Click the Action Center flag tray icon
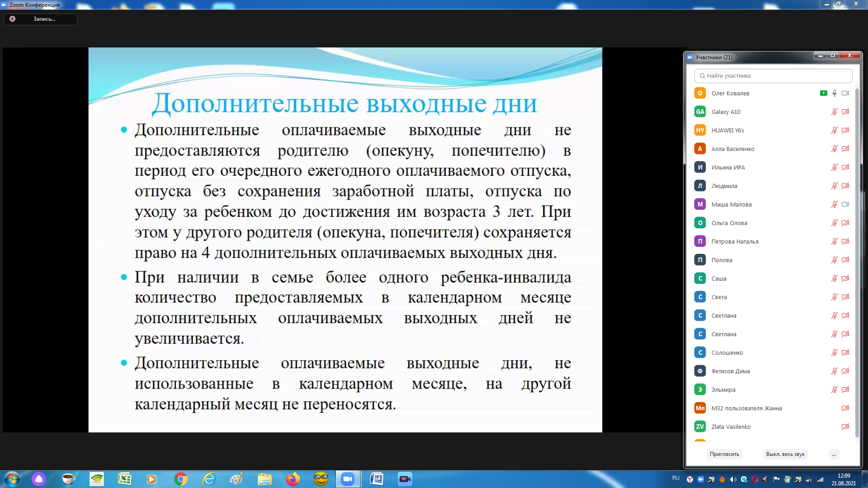This screenshot has height=488, width=868. (x=776, y=479)
